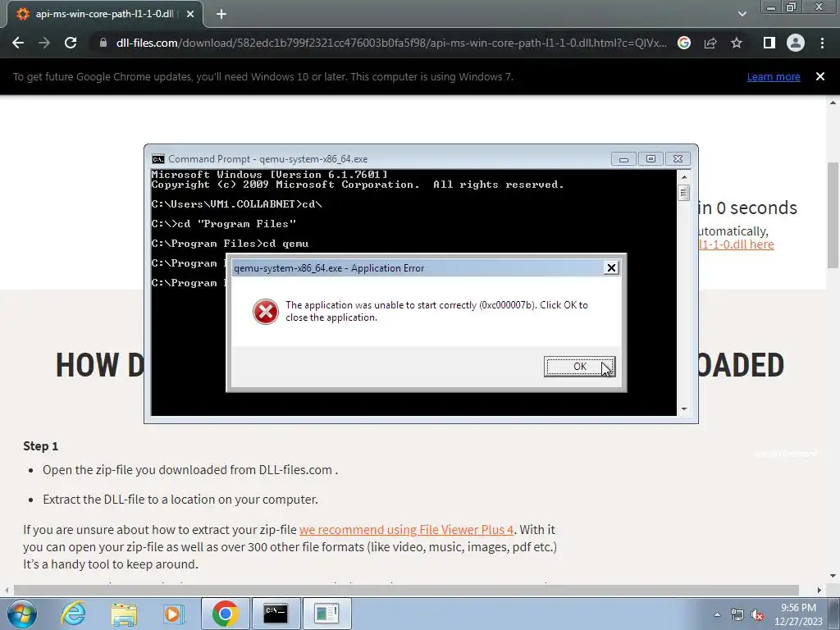Reload the dll-files.com page

pos(71,43)
